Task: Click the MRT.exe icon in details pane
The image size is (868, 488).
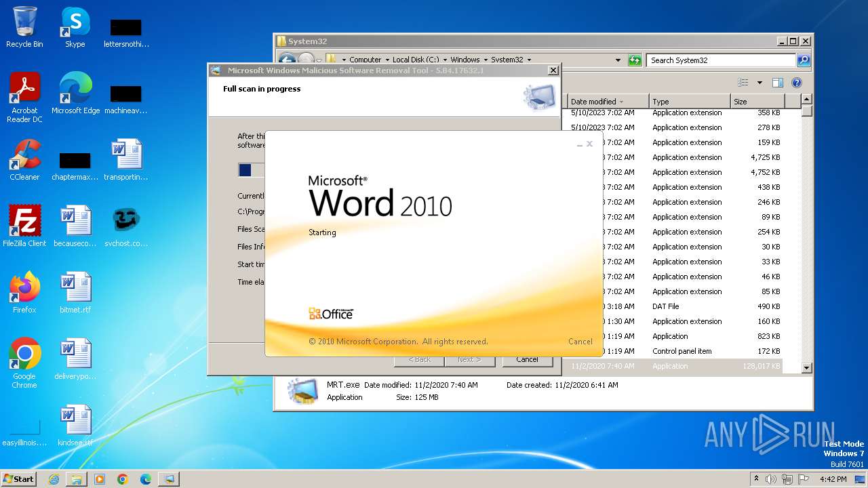Action: point(302,391)
